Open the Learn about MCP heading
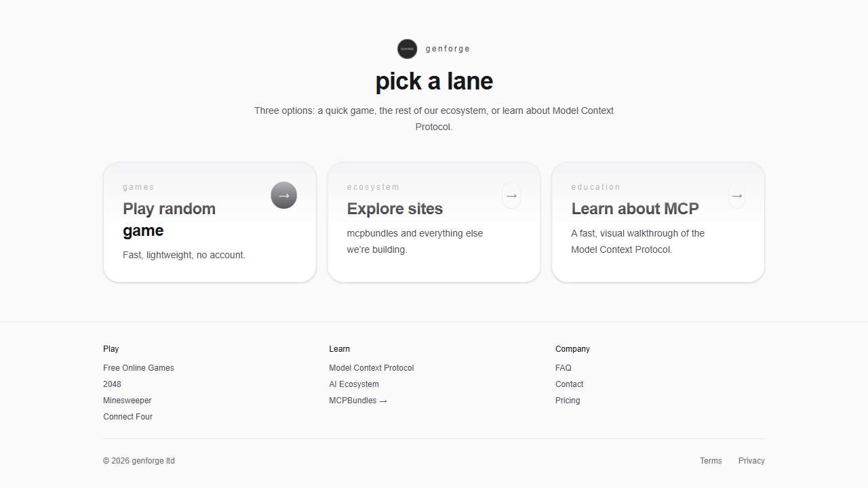The width and height of the screenshot is (868, 488). pos(635,209)
